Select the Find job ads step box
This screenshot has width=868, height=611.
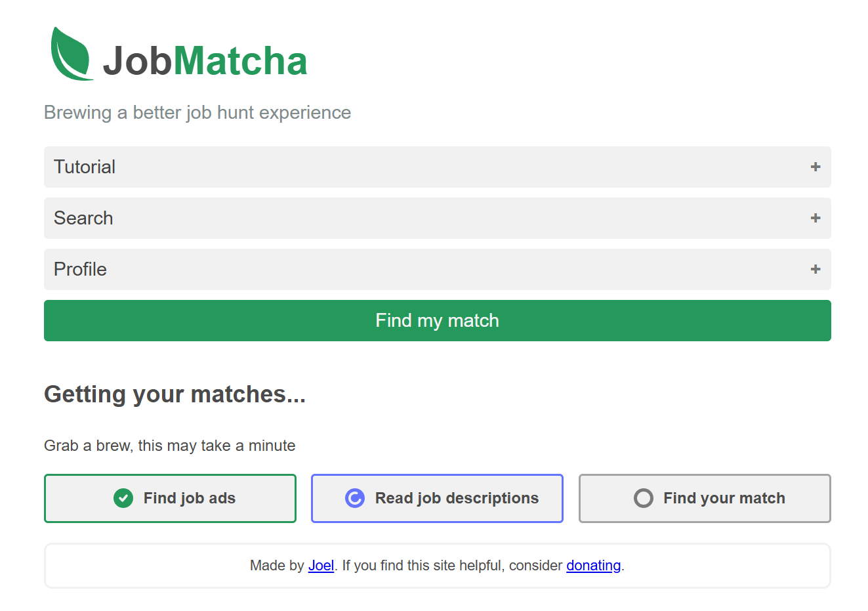(x=170, y=498)
